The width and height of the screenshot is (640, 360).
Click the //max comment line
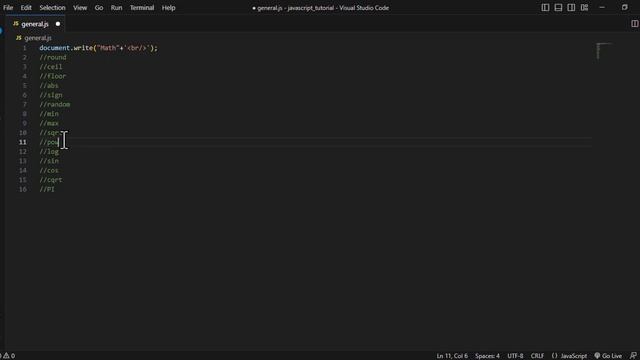tap(49, 123)
